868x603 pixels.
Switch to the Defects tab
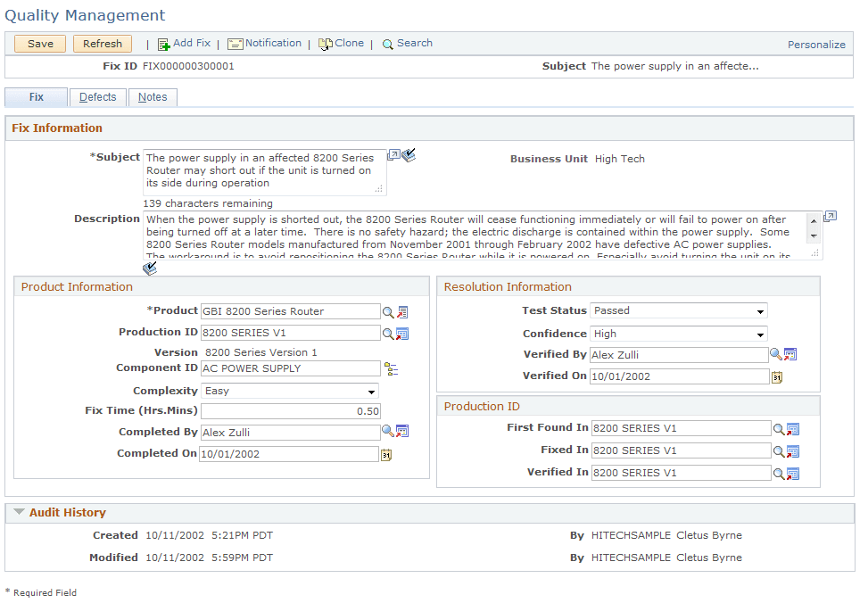point(97,96)
